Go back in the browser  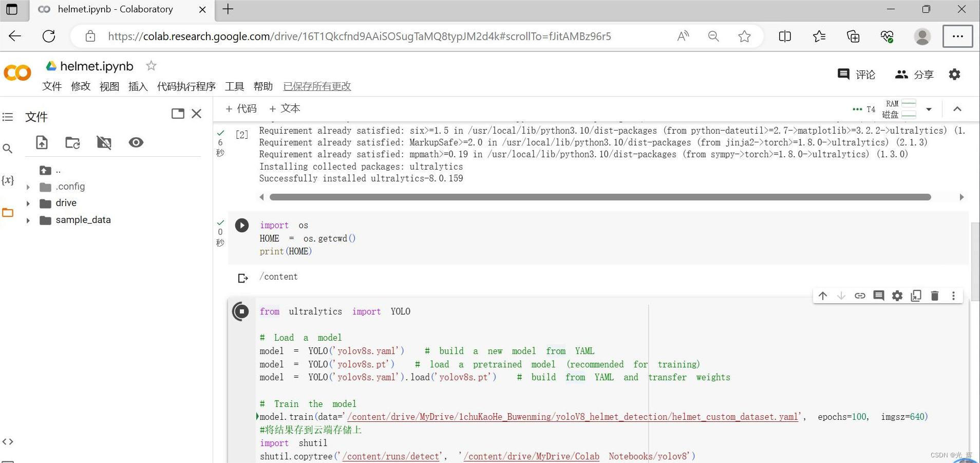coord(15,36)
